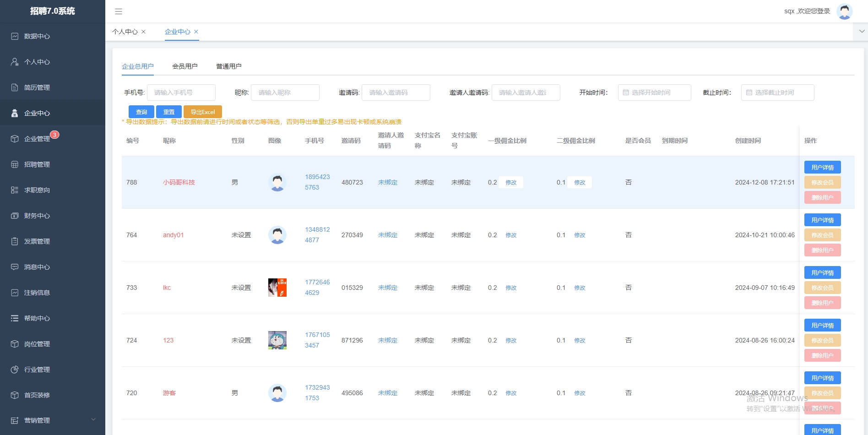Expand the 营销管理 submenu chevron

[x=93, y=419]
